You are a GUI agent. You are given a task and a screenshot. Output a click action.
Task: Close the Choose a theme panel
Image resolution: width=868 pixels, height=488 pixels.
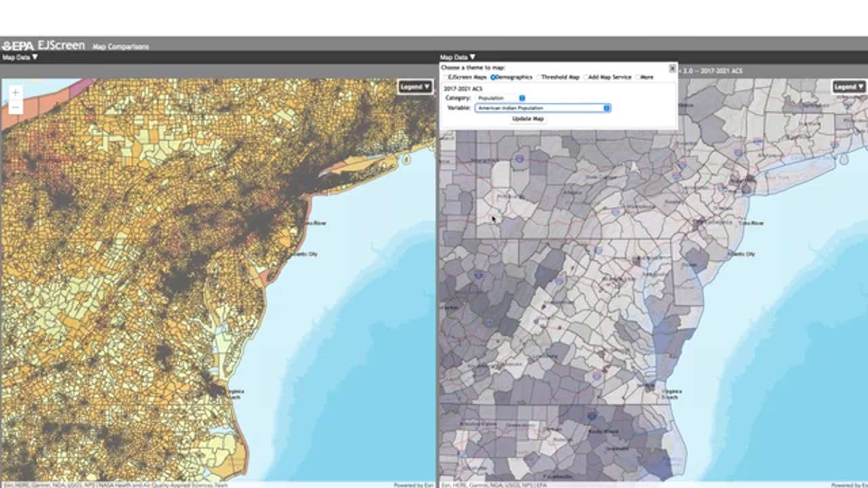tap(672, 68)
